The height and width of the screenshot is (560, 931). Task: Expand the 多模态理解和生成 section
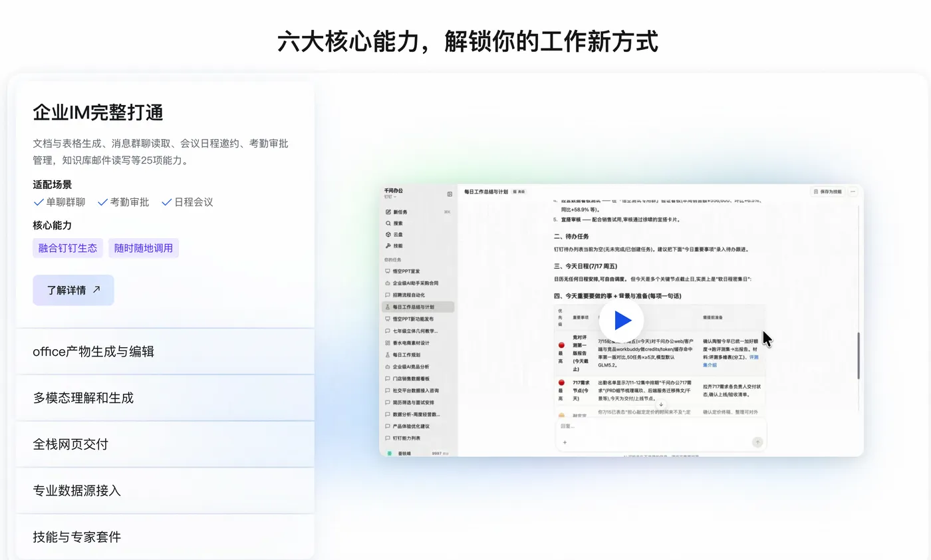tap(165, 398)
